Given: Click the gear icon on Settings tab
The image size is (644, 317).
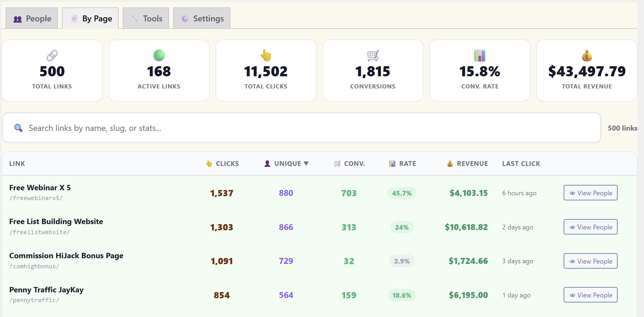Looking at the screenshot, I should 185,19.
